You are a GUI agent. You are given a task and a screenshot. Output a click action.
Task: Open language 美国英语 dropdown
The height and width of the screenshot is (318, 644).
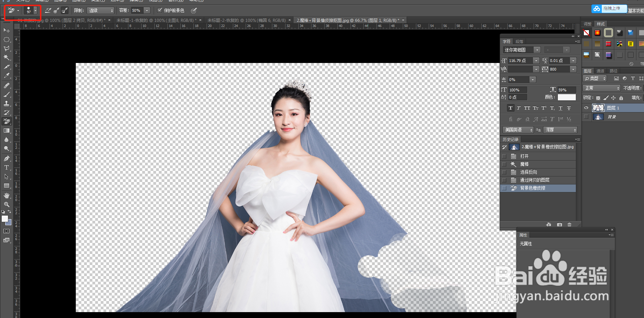518,130
